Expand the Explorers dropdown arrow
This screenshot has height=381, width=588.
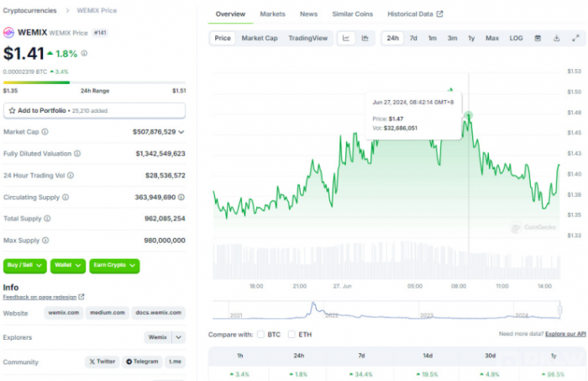click(178, 337)
